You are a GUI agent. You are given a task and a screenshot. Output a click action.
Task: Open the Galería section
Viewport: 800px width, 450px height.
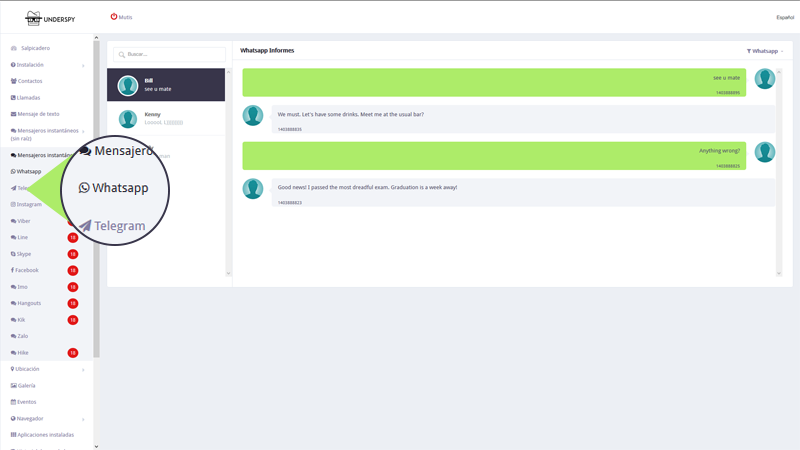(23, 386)
